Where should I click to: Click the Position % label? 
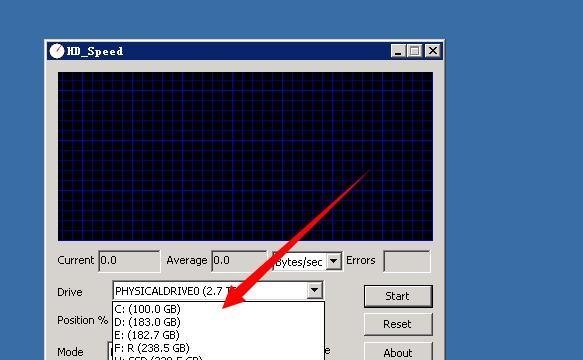[82, 320]
